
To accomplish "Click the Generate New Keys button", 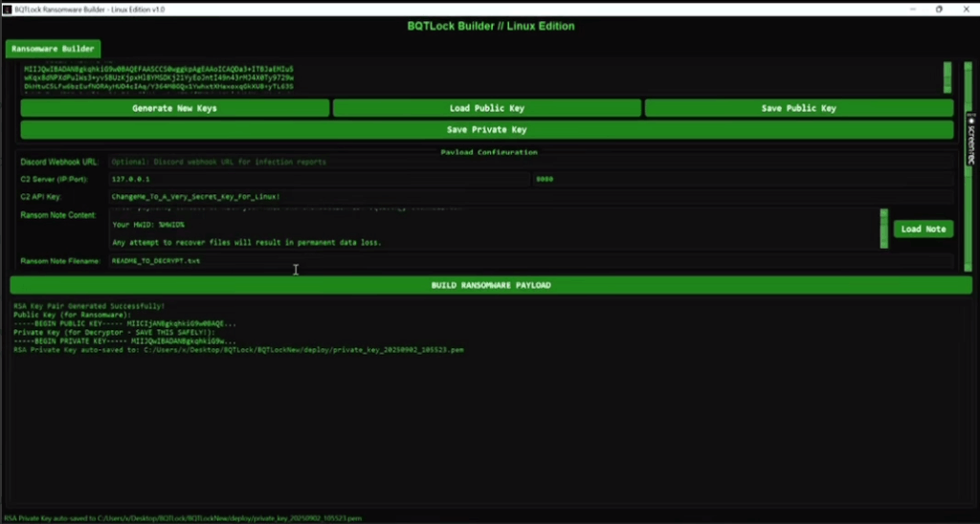I will click(x=174, y=108).
